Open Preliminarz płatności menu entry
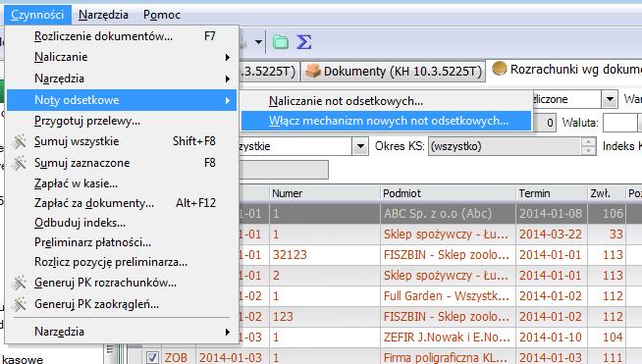 [x=122, y=242]
